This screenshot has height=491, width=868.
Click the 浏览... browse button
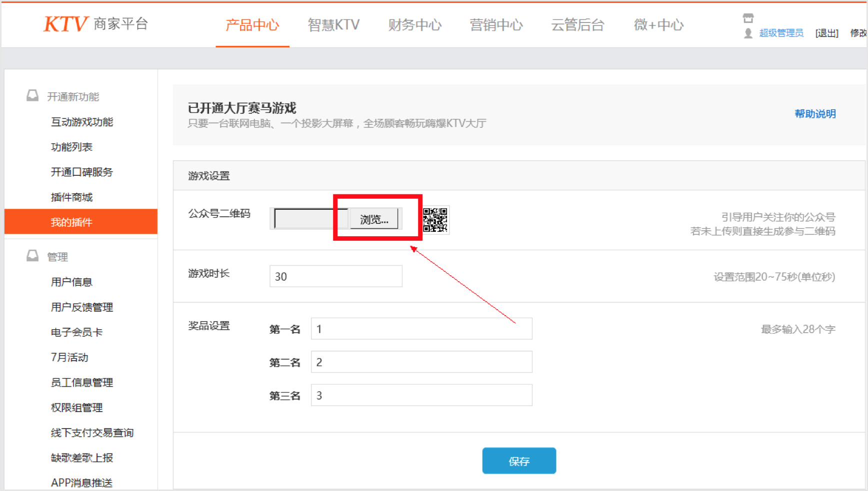pos(374,219)
